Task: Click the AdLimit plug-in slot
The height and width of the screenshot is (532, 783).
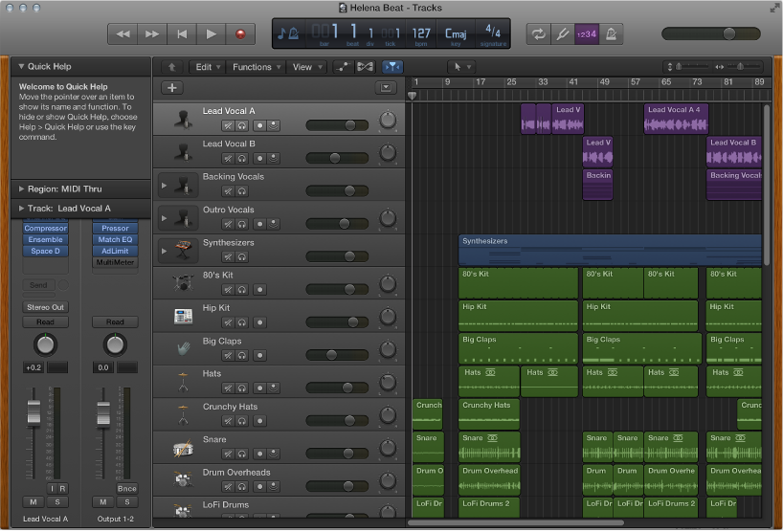Action: pyautogui.click(x=115, y=251)
